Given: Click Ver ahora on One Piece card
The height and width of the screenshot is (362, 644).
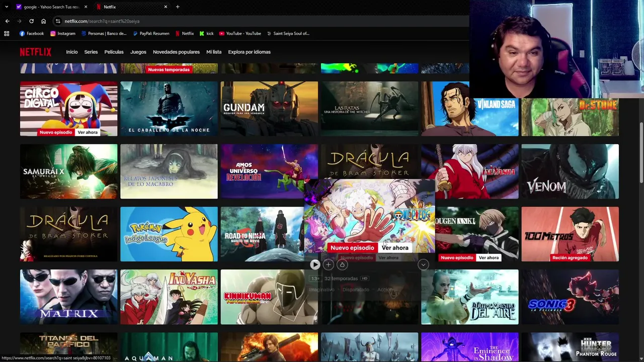Looking at the screenshot, I should [395, 247].
